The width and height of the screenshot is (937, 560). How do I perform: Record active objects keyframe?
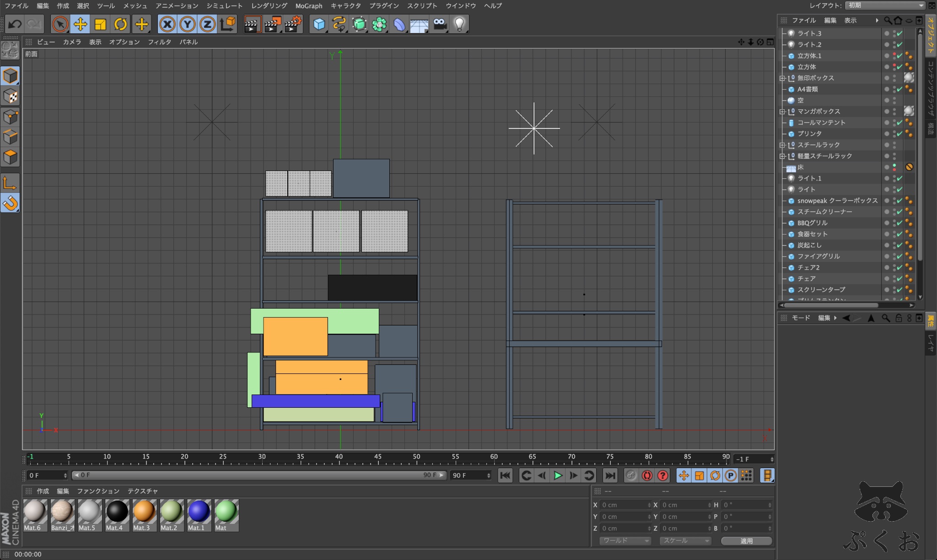631,475
